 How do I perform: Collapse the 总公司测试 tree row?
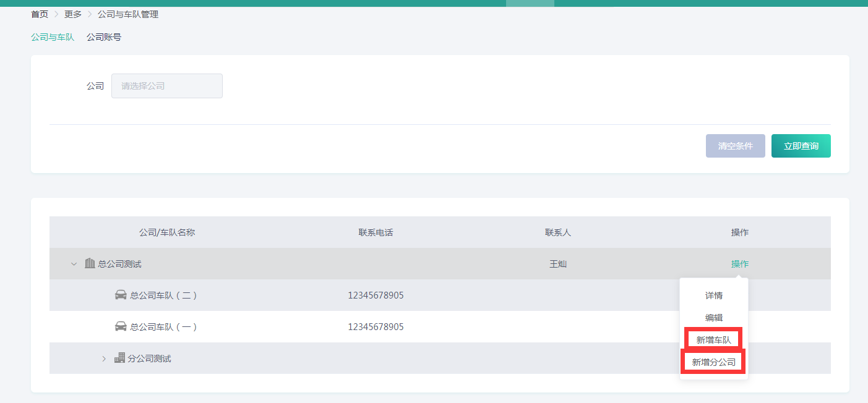(x=74, y=264)
